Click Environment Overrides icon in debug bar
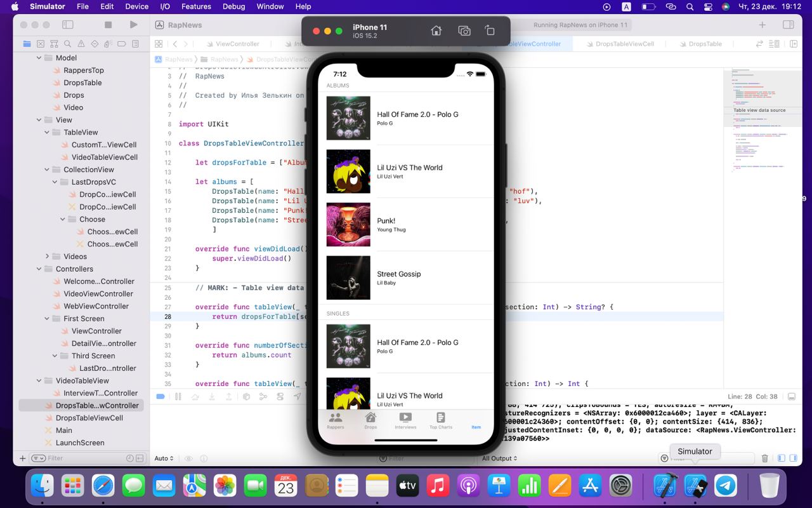This screenshot has width=812, height=508. [x=280, y=396]
